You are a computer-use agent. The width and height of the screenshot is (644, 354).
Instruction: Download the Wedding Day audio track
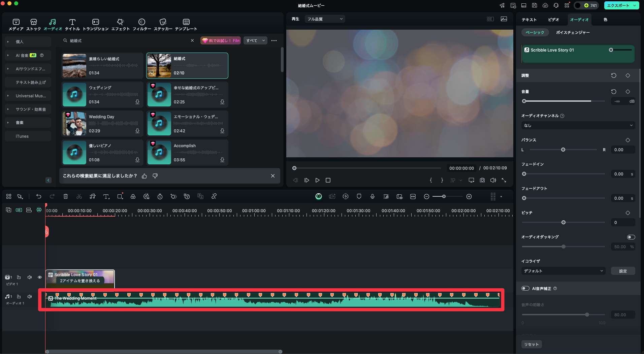[137, 131]
